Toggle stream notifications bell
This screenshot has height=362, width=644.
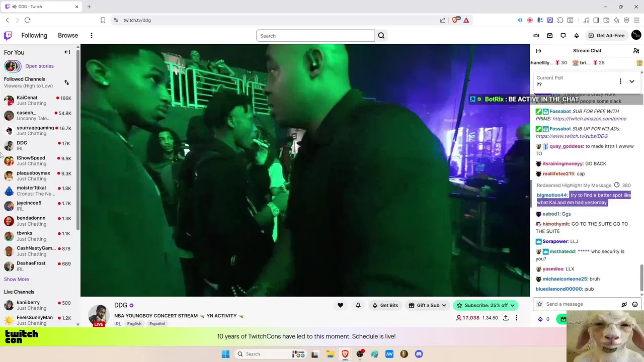click(358, 305)
